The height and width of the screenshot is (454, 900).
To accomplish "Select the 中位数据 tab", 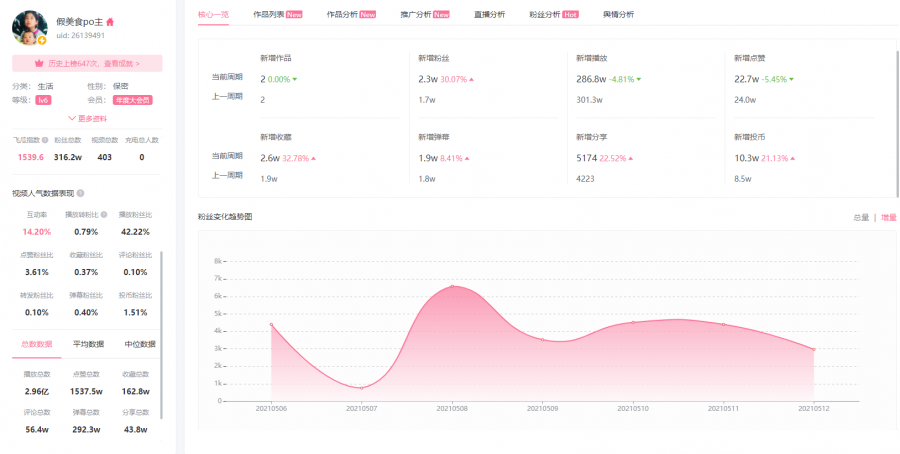I will 140,344.
